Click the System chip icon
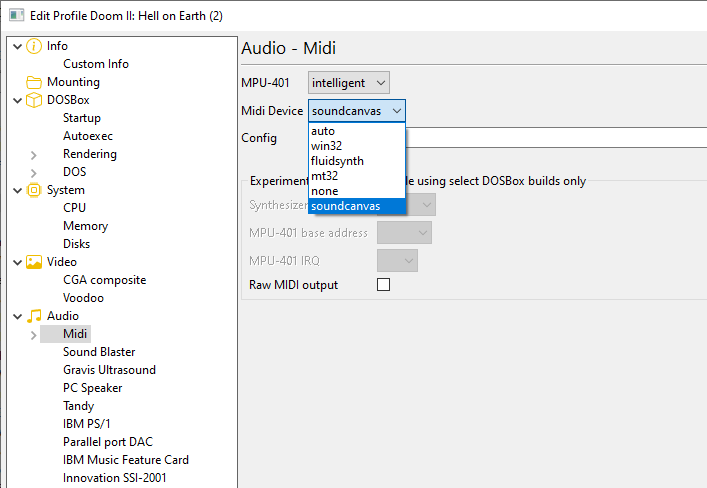 coord(34,190)
